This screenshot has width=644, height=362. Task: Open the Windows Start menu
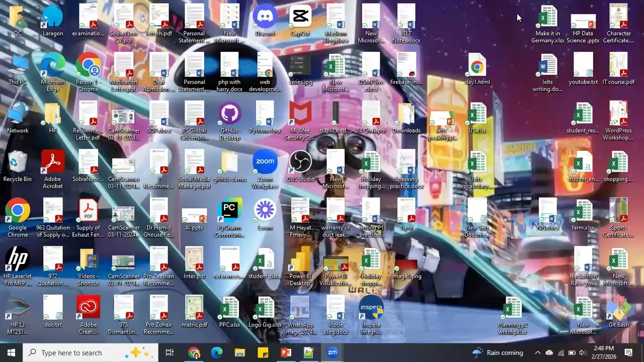coord(11,352)
